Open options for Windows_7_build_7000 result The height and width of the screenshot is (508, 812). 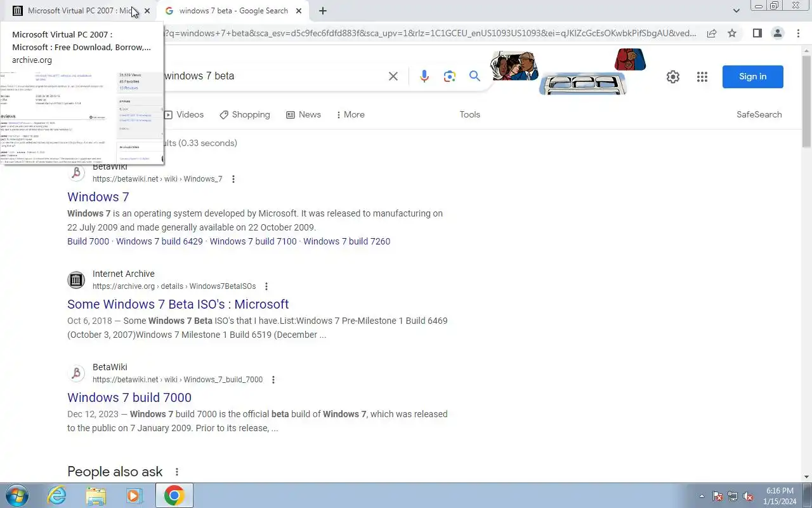coord(273,380)
